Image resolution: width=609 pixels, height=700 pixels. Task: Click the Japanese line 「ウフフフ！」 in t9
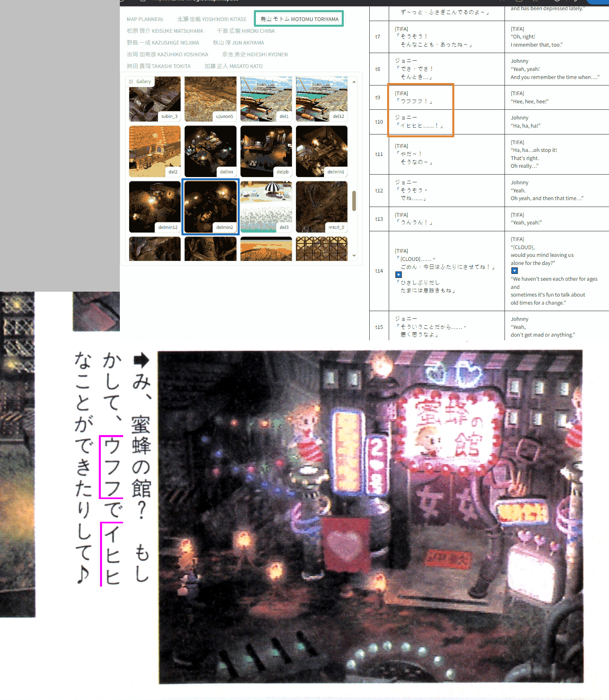point(414,101)
